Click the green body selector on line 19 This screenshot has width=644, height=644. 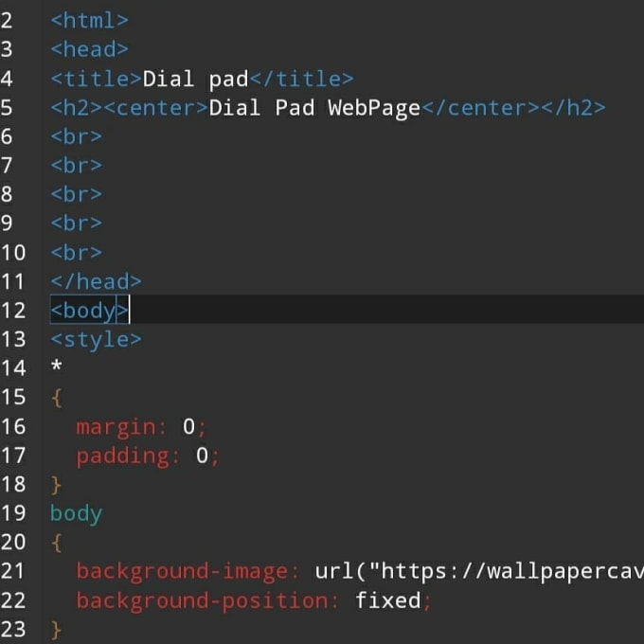click(x=76, y=514)
